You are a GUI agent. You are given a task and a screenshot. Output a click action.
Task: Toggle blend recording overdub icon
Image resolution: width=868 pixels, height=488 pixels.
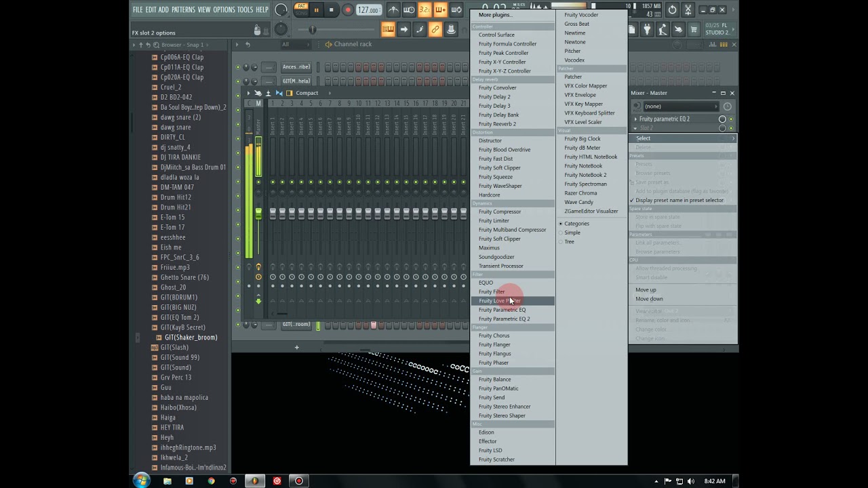440,9
